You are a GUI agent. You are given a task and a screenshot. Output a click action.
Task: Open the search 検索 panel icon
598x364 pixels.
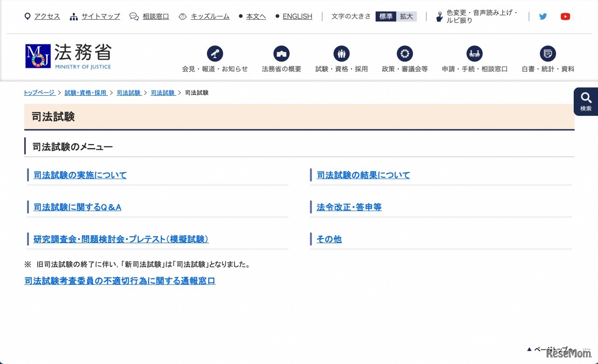click(585, 101)
